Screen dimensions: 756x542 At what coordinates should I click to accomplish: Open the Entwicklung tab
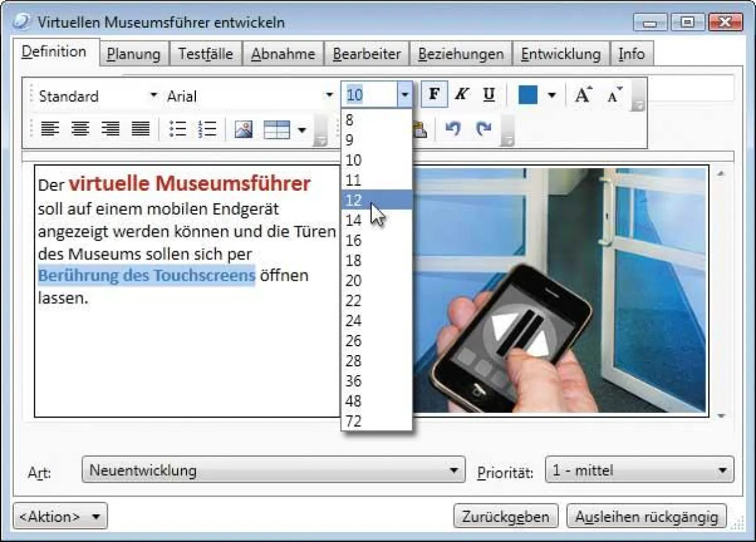coord(561,54)
